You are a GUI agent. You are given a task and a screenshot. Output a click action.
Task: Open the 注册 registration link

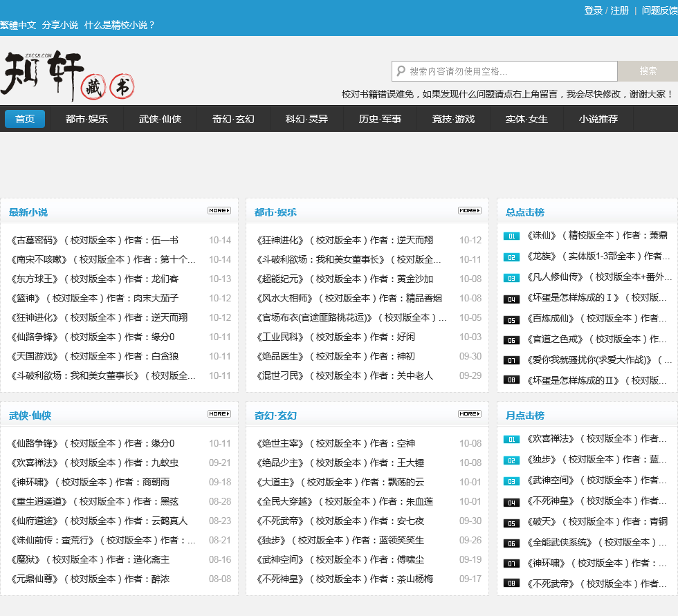619,10
